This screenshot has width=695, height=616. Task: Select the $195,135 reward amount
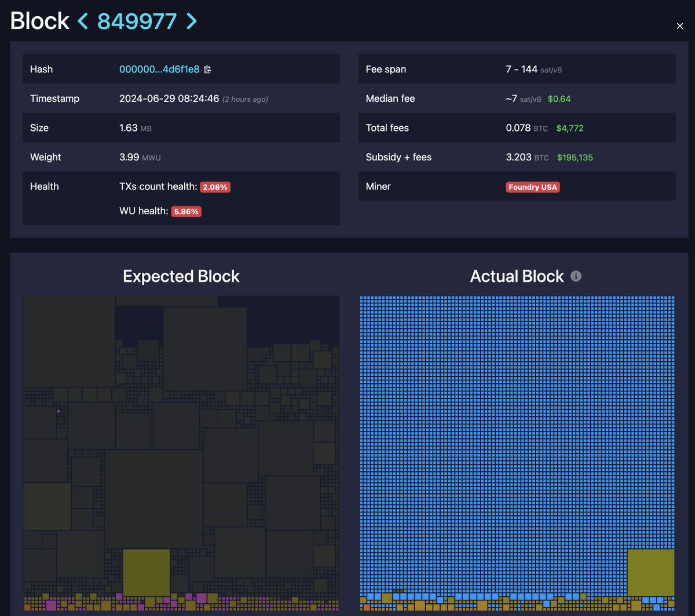tap(575, 157)
